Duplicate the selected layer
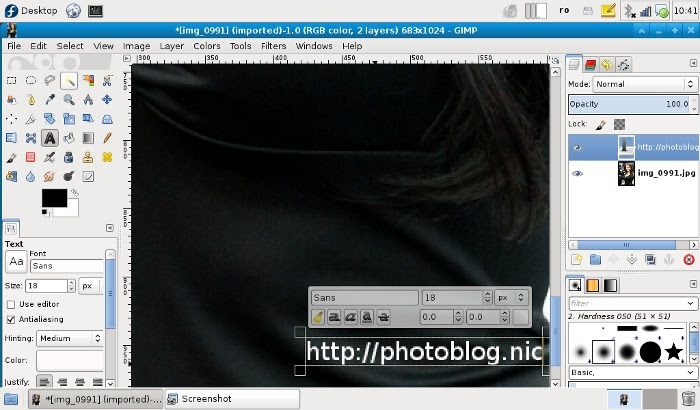700x410 pixels. point(651,259)
